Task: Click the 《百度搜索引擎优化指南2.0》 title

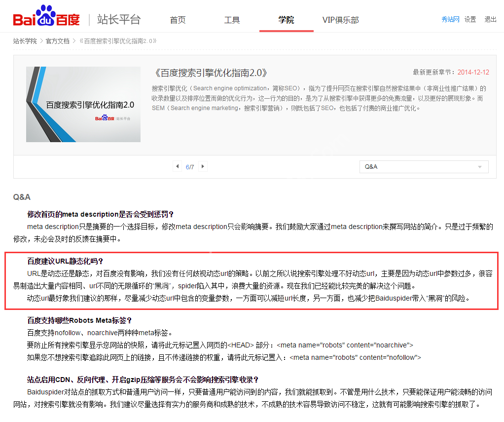Action: [211, 73]
